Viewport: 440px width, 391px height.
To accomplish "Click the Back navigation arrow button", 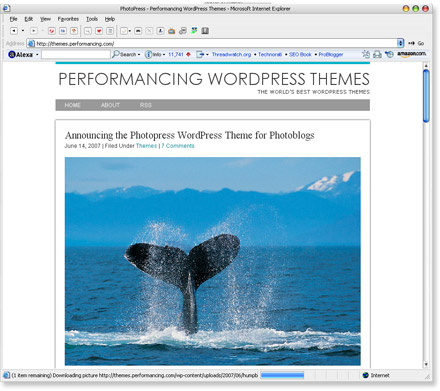I will (14, 31).
